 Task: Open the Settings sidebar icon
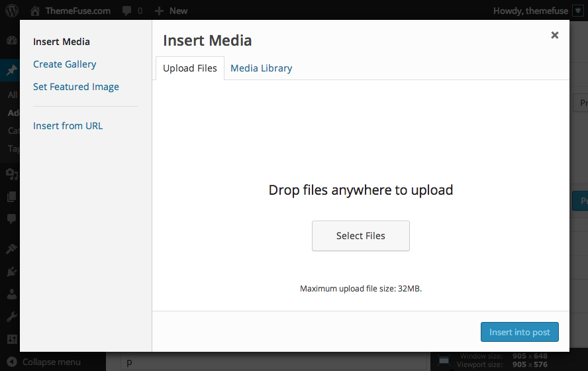(12, 339)
